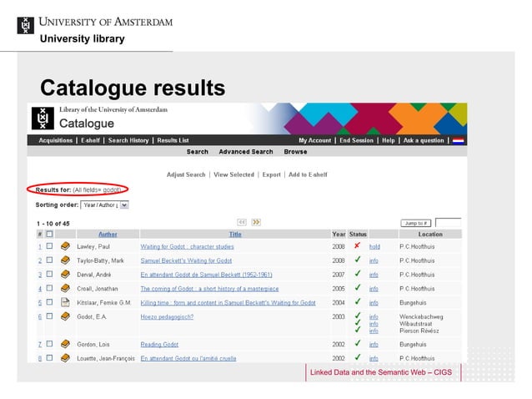
Task: Select all results with header checkbox
Action: (49, 235)
